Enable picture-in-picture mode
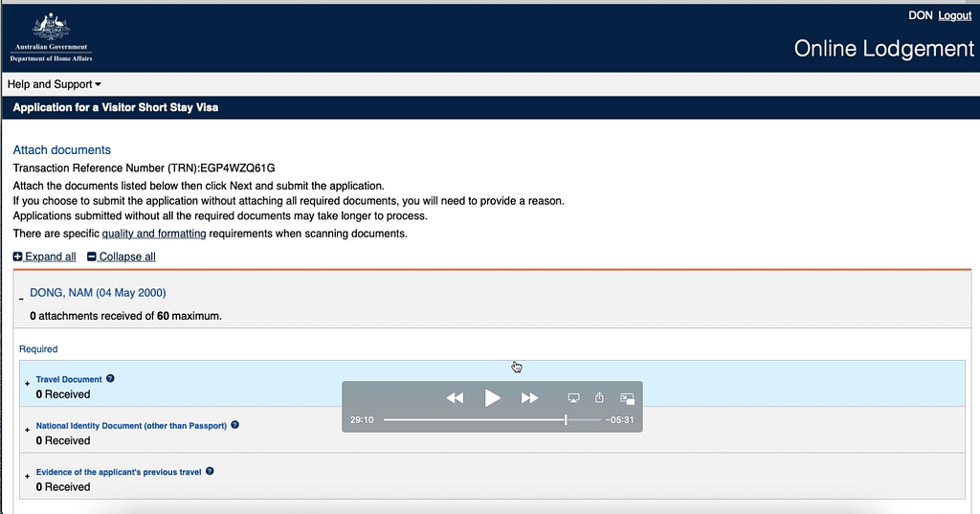The width and height of the screenshot is (980, 514). click(628, 397)
